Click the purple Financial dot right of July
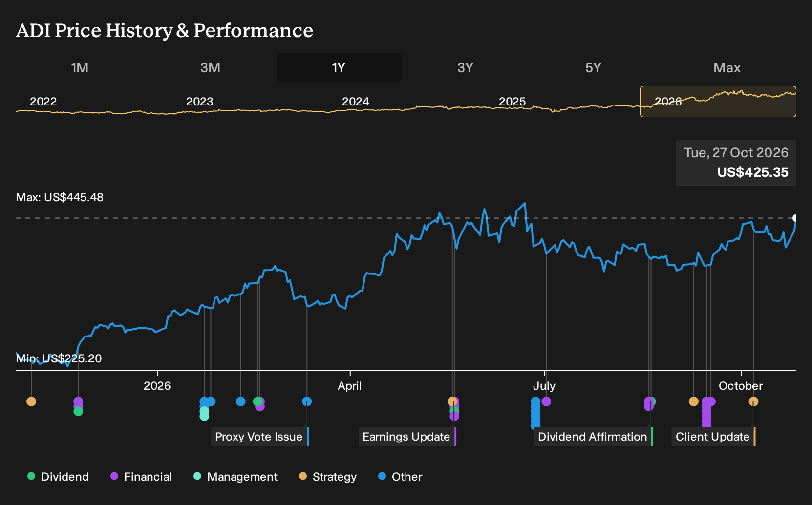812x505 pixels. [x=546, y=401]
